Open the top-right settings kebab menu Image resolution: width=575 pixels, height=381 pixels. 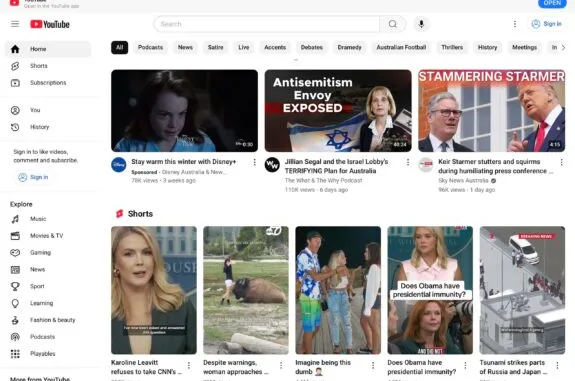515,24
